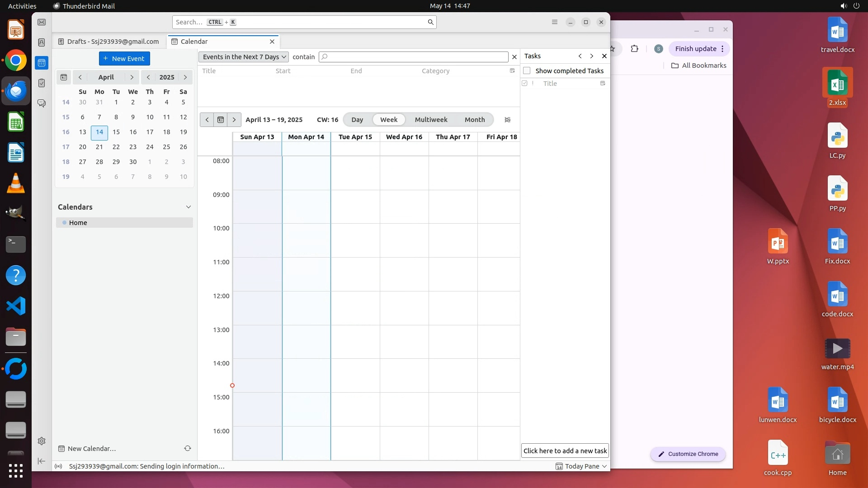Open the Mail space icon
The width and height of the screenshot is (868, 488).
[x=42, y=22]
